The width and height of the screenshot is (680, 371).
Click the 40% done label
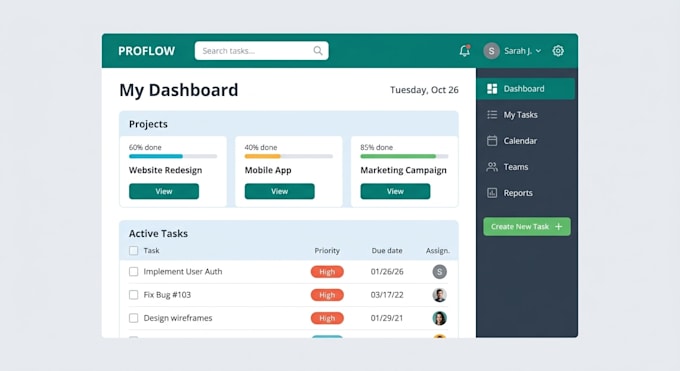[x=261, y=148]
